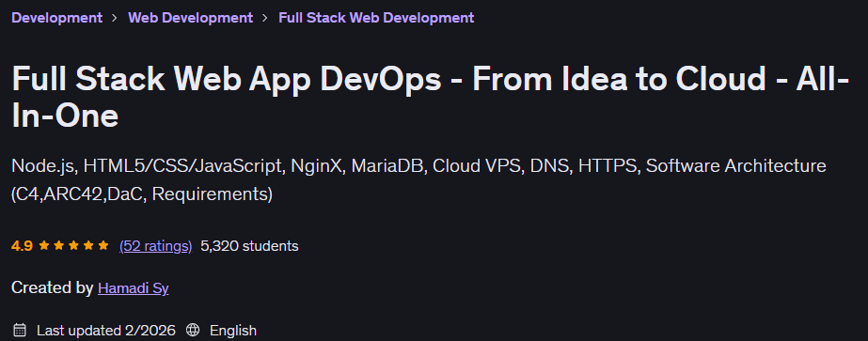This screenshot has height=341, width=868.
Task: Click the orange star rating icons
Action: coord(73,246)
